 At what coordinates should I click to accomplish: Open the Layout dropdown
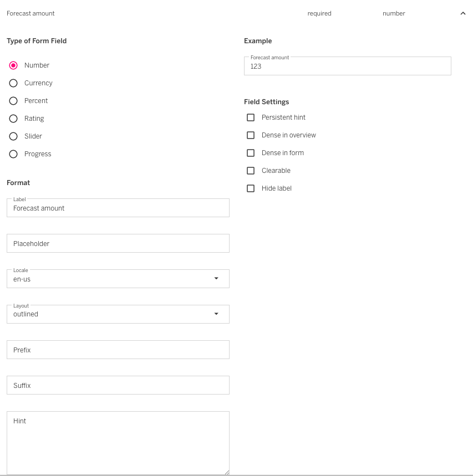118,314
